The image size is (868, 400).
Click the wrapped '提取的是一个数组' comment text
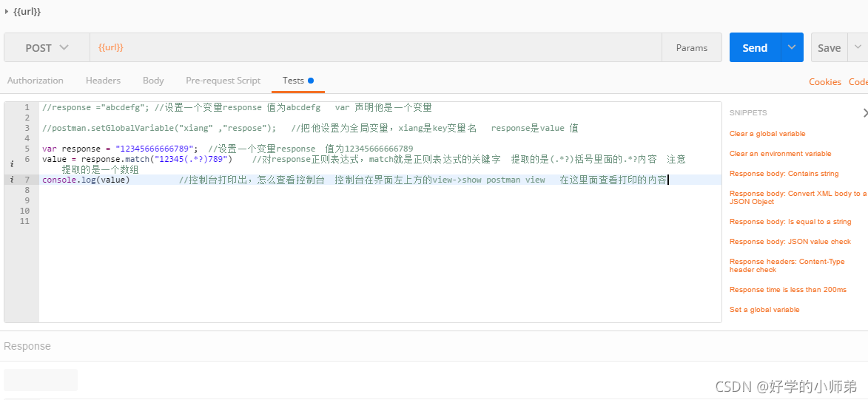point(100,169)
